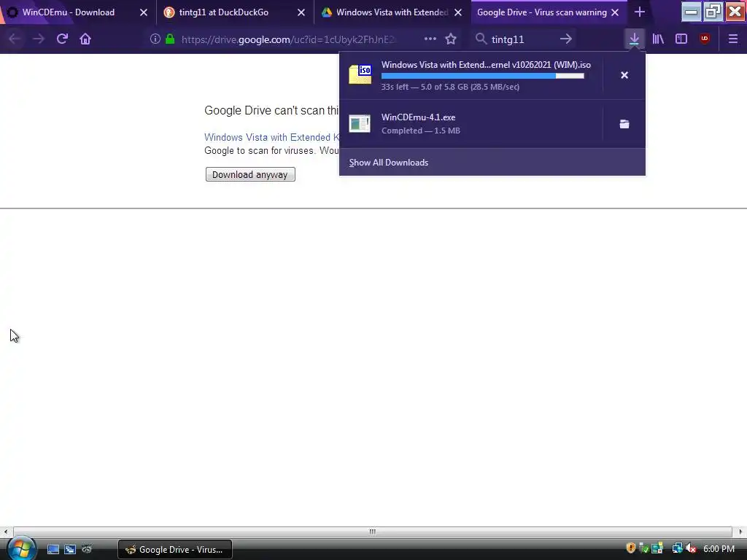Minimize the browser window

691,12
